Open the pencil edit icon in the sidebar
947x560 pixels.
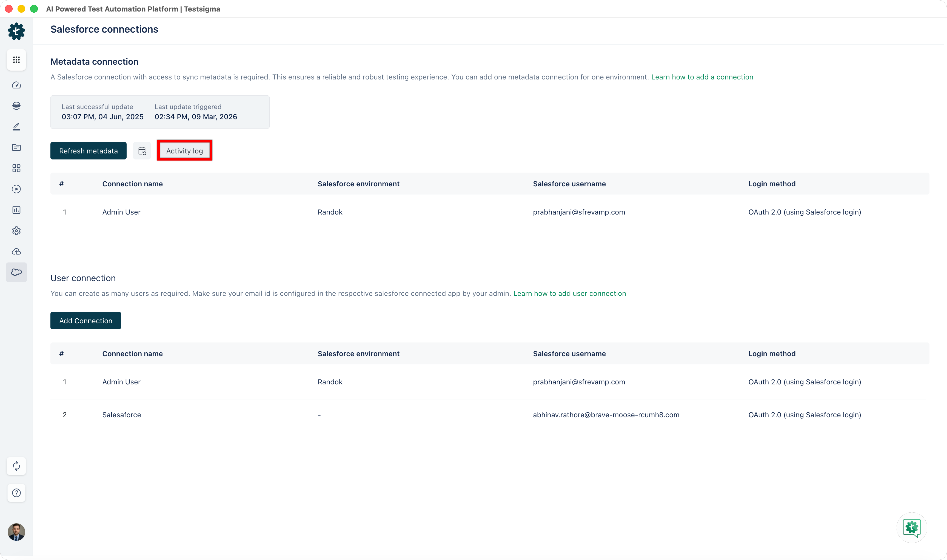(x=16, y=127)
